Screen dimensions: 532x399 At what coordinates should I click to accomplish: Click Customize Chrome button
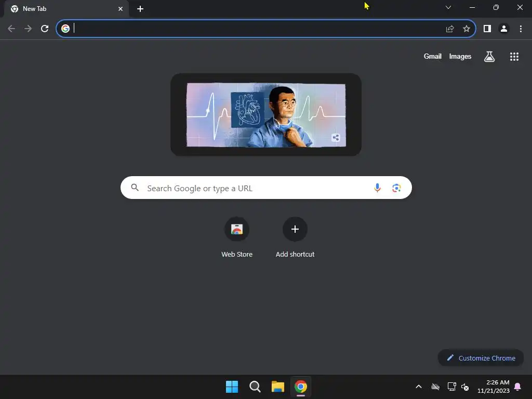481,358
